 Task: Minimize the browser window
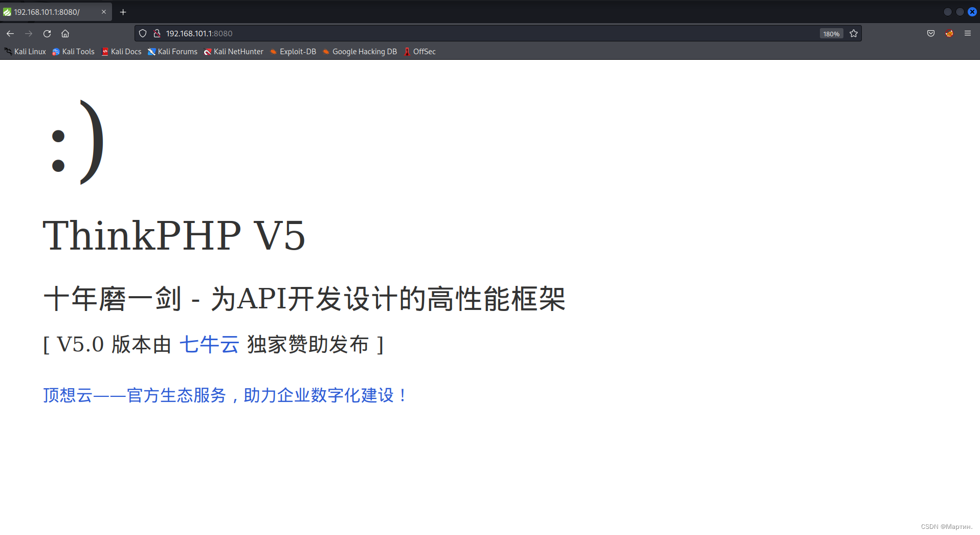pyautogui.click(x=947, y=12)
